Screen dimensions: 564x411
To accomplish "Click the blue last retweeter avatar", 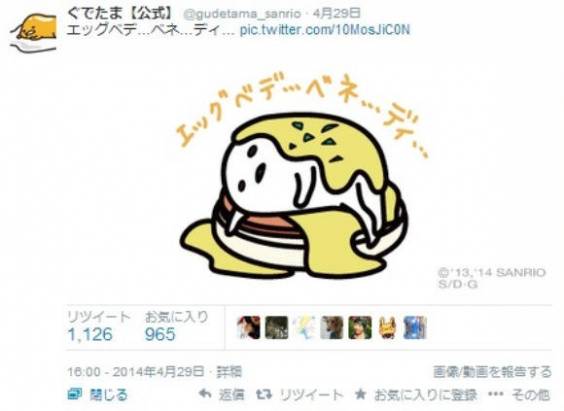I will pyautogui.click(x=415, y=327).
